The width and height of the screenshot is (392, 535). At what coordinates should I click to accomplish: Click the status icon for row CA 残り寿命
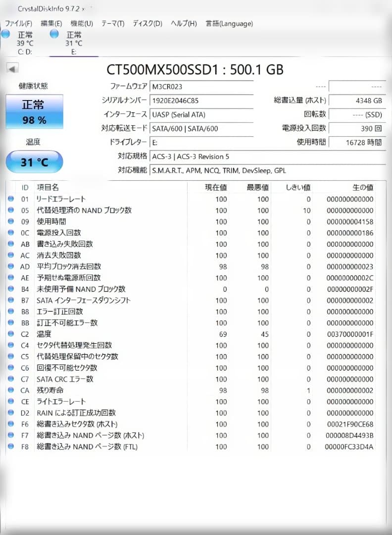11,390
